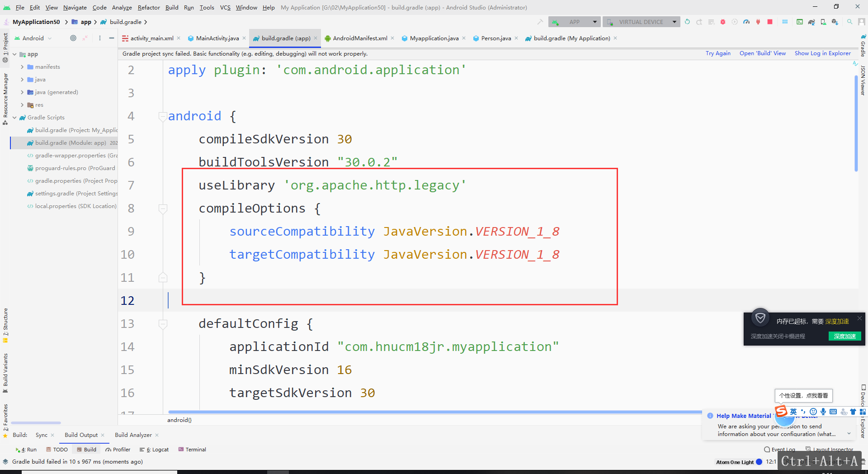Click the red Debug bug icon

pyautogui.click(x=723, y=22)
